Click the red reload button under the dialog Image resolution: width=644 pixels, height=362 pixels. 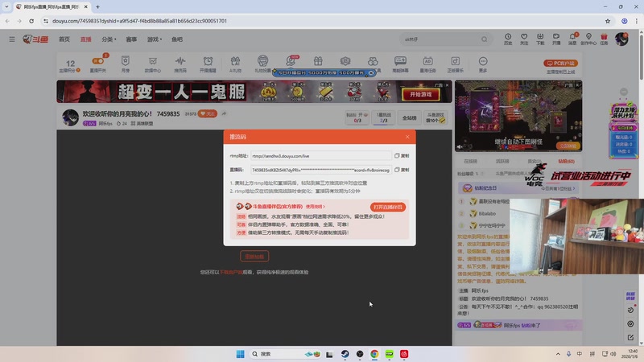[254, 257]
